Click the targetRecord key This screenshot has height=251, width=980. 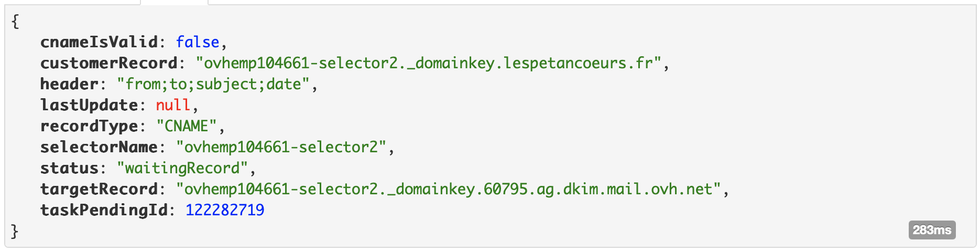[99, 189]
